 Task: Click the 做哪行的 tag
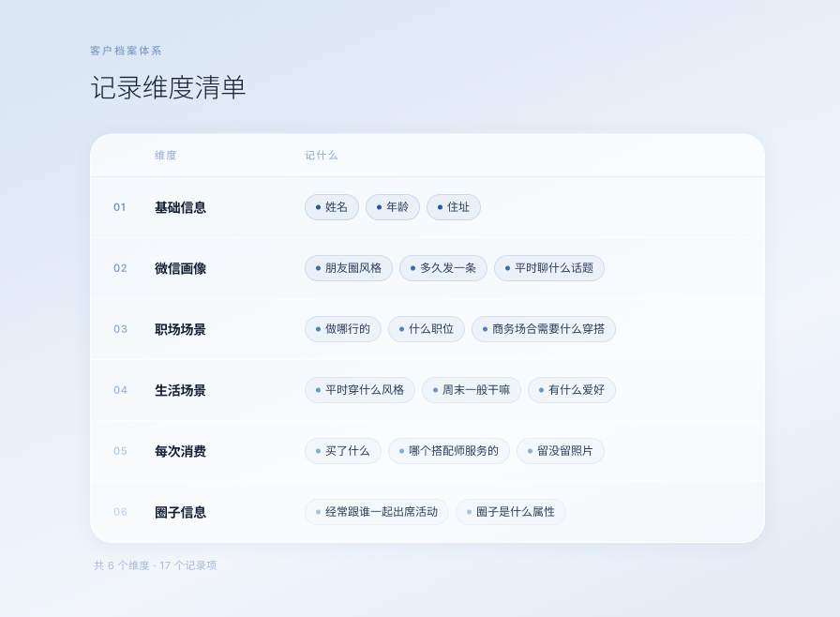point(343,329)
